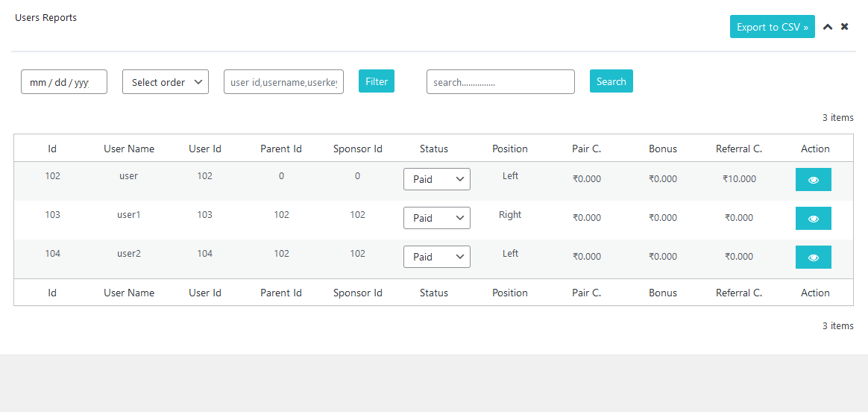Click the User Name column header
Screen dimensions: 868x412
click(129, 149)
